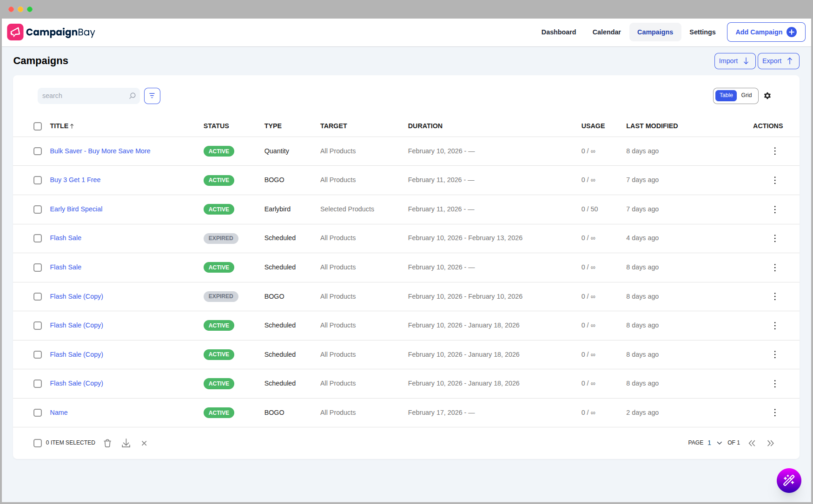Select all campaigns with header checkbox
This screenshot has height=504, width=813.
38,126
